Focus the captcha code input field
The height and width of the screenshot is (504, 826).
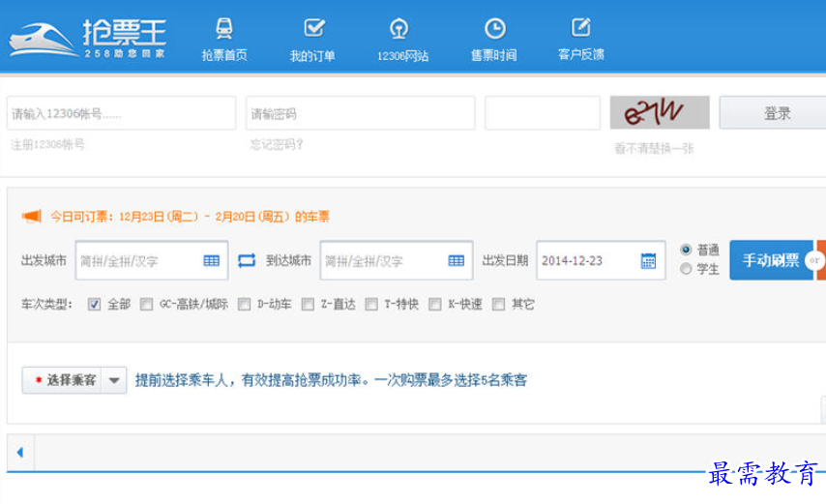coord(543,113)
